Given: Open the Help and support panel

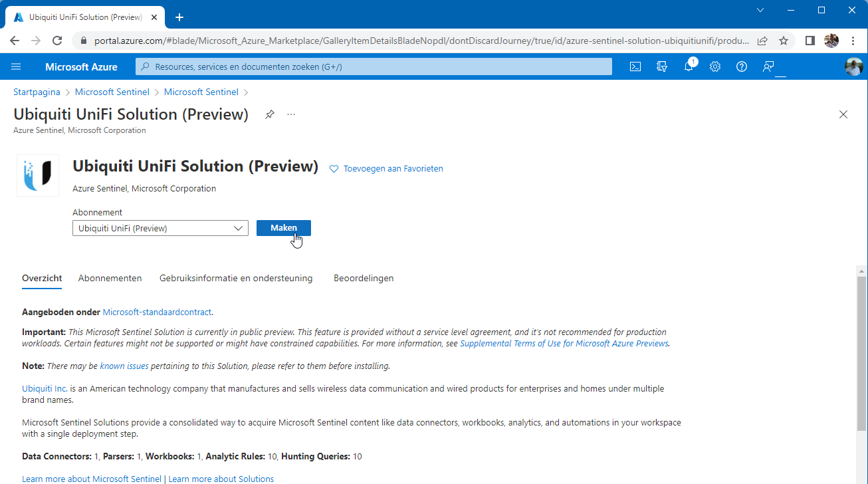Looking at the screenshot, I should 741,66.
